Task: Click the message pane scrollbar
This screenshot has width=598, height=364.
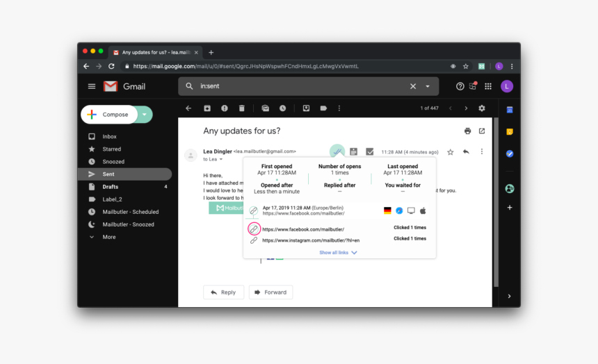Action: [496, 202]
